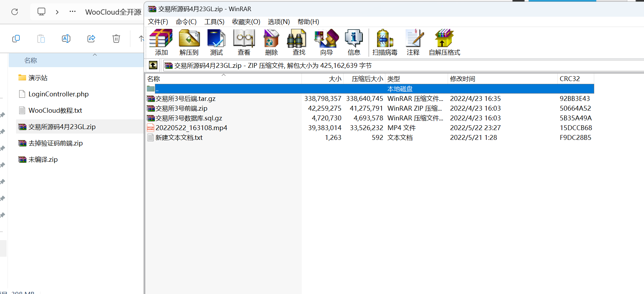Click size value 42,259,275
Viewport: 644px width, 294px height.
coord(324,108)
